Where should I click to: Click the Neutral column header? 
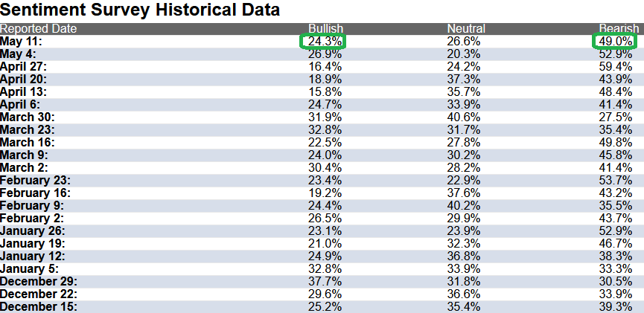(x=466, y=29)
